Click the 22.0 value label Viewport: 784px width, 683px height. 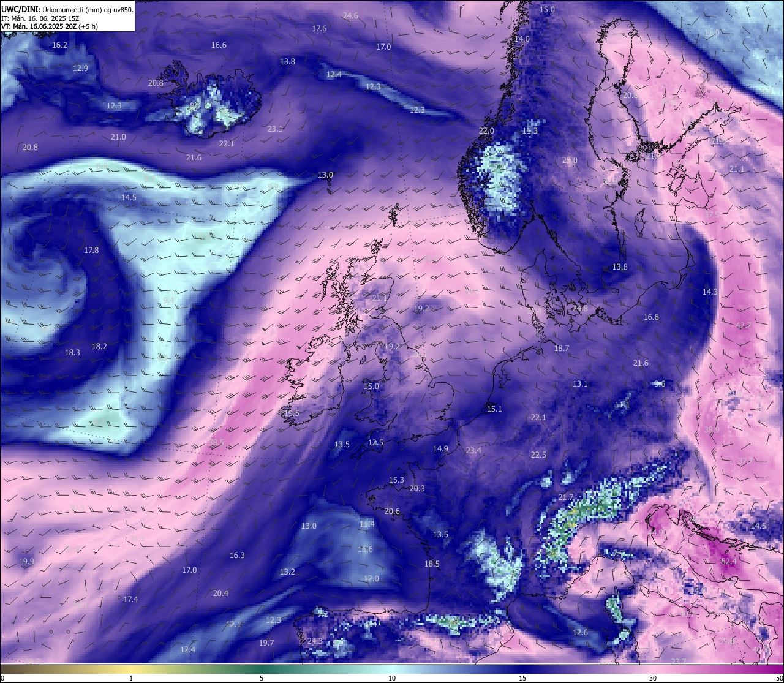tap(486, 131)
